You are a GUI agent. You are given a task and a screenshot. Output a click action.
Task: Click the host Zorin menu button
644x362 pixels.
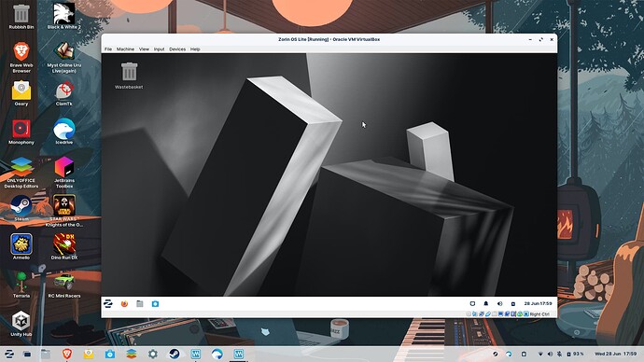(x=9, y=354)
